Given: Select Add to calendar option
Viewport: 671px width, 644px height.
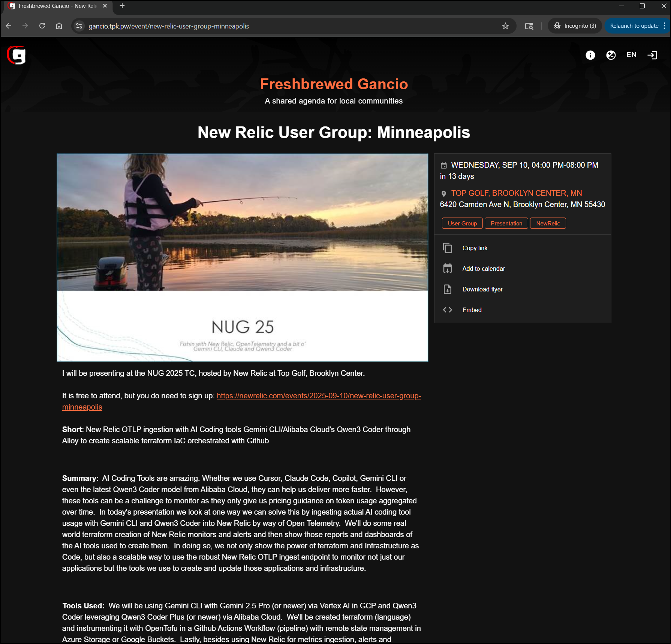Looking at the screenshot, I should point(523,269).
